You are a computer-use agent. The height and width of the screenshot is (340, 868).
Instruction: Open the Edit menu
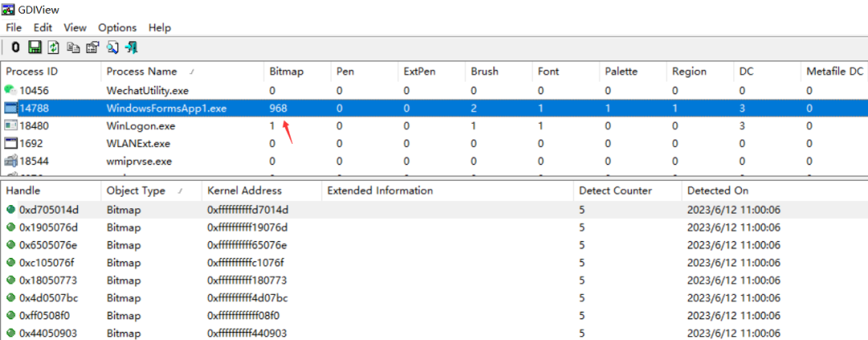click(43, 27)
